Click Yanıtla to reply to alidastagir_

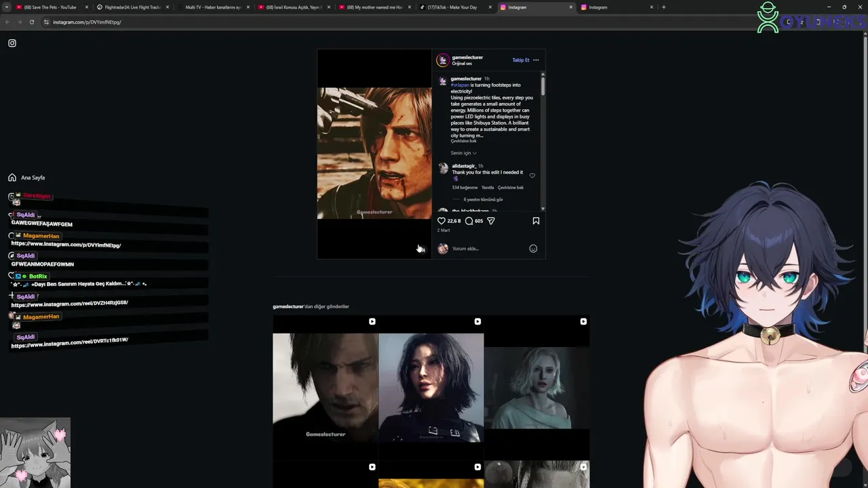(488, 188)
